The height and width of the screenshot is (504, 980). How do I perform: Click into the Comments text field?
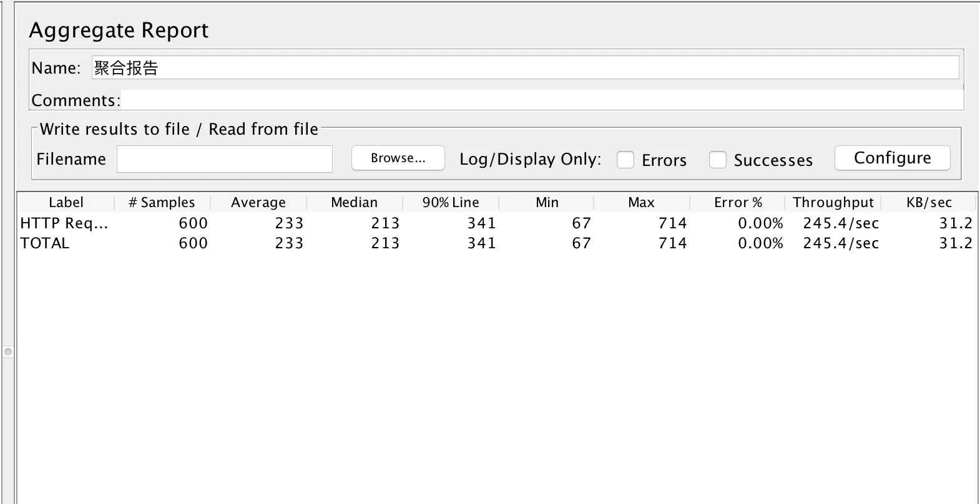pos(542,100)
